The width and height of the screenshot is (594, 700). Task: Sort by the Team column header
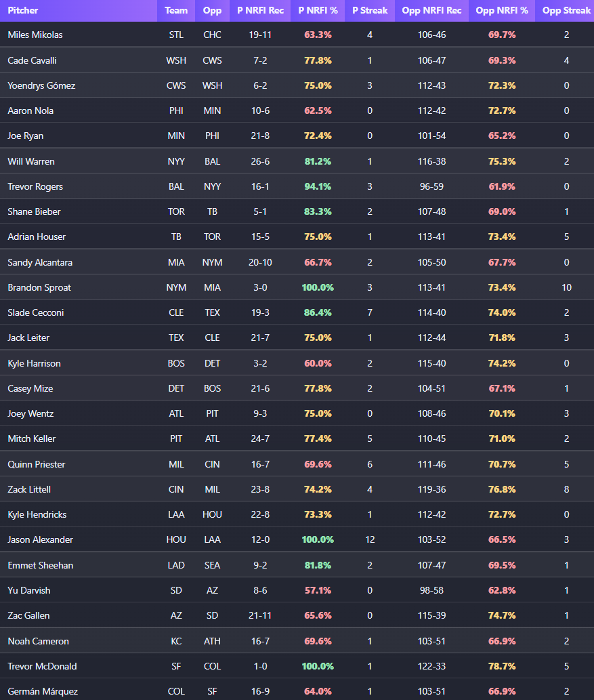tap(176, 10)
